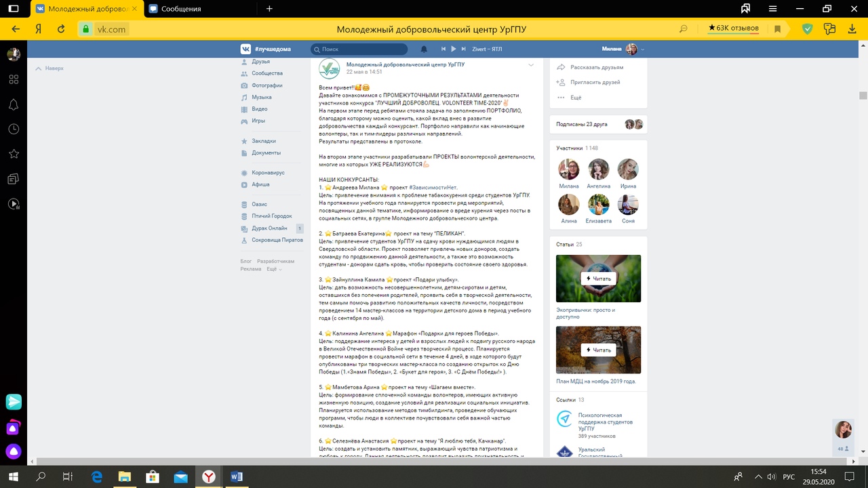Viewport: 868px width, 488px height.
Task: Open Word from the taskbar
Action: (x=236, y=476)
